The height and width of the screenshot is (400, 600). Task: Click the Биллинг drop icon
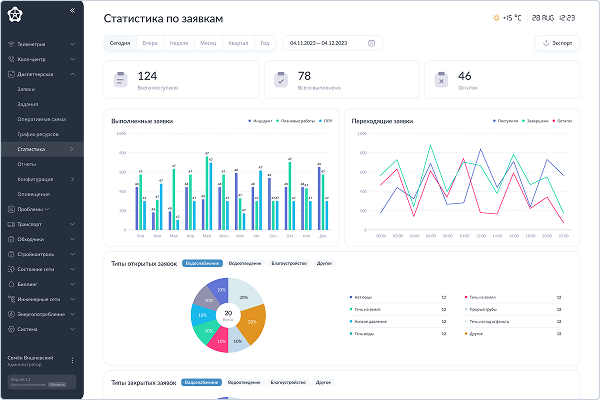tap(11, 284)
